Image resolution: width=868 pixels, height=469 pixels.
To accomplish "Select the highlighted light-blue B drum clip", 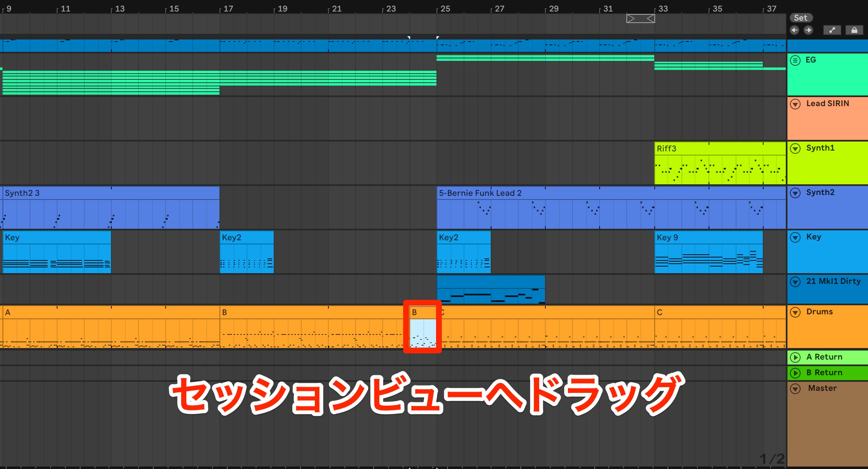I will [x=423, y=327].
